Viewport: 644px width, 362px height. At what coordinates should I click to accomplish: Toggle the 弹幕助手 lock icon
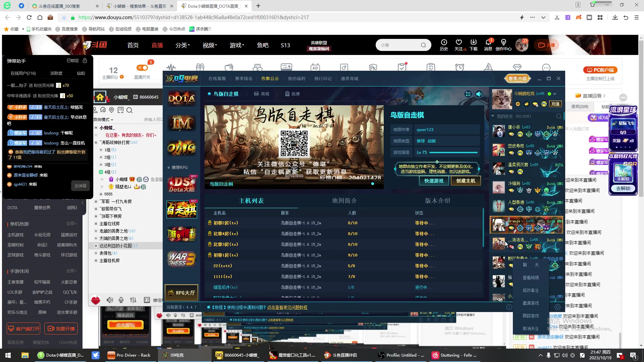(85, 61)
